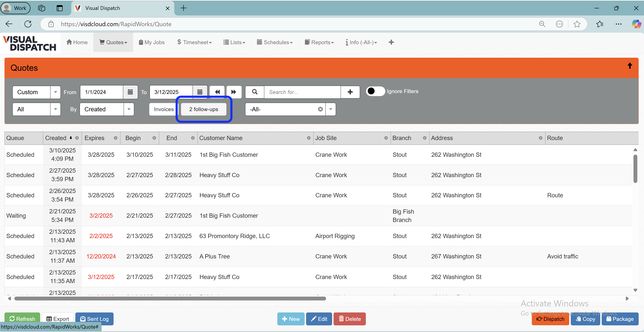Add search filter with plus button

(350, 92)
